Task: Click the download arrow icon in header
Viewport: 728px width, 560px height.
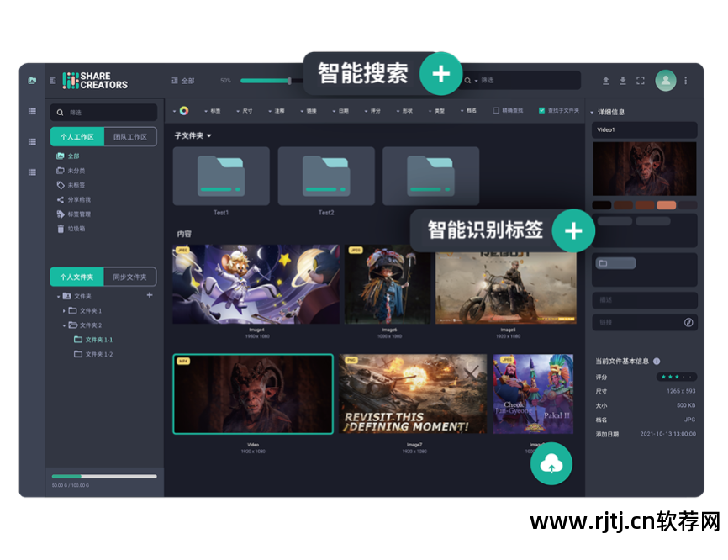Action: point(623,81)
